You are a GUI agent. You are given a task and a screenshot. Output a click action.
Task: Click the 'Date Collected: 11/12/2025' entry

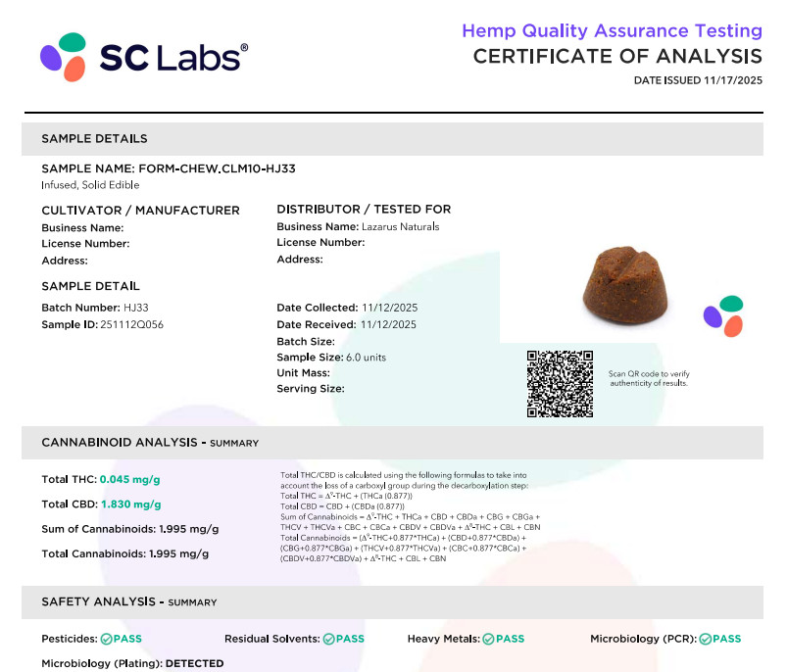pos(347,308)
